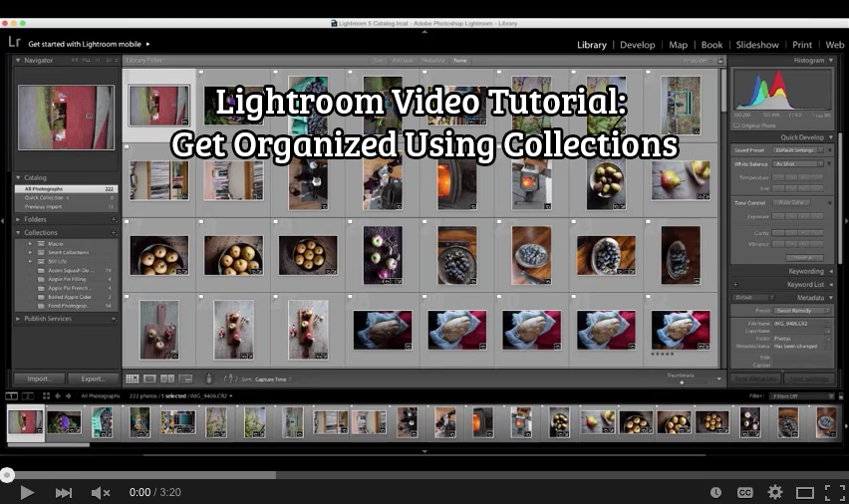This screenshot has width=849, height=504.
Task: Switch to Loupe view in toolbar
Action: click(x=150, y=378)
